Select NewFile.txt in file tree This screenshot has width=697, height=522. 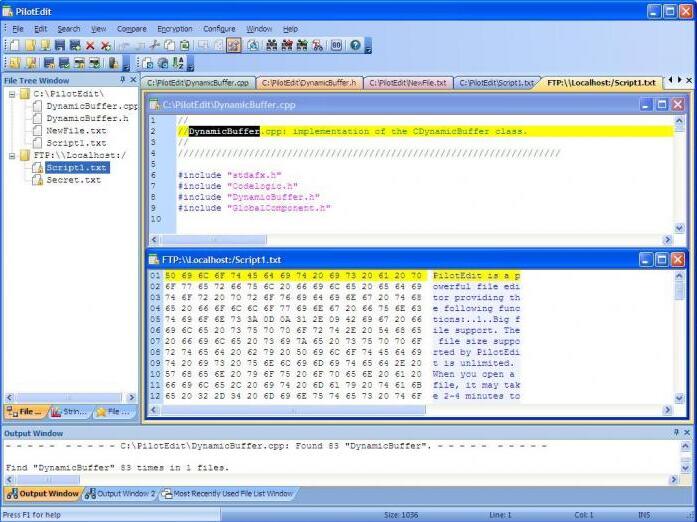(76, 131)
